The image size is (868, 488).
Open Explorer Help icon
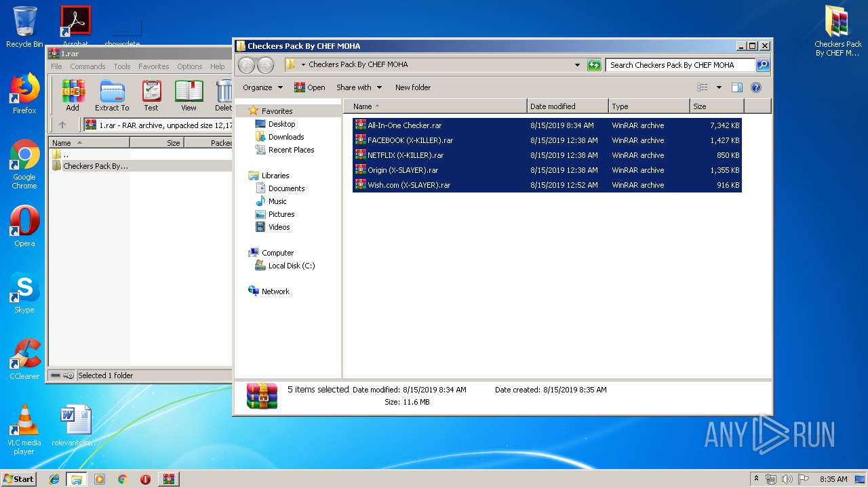click(x=756, y=87)
